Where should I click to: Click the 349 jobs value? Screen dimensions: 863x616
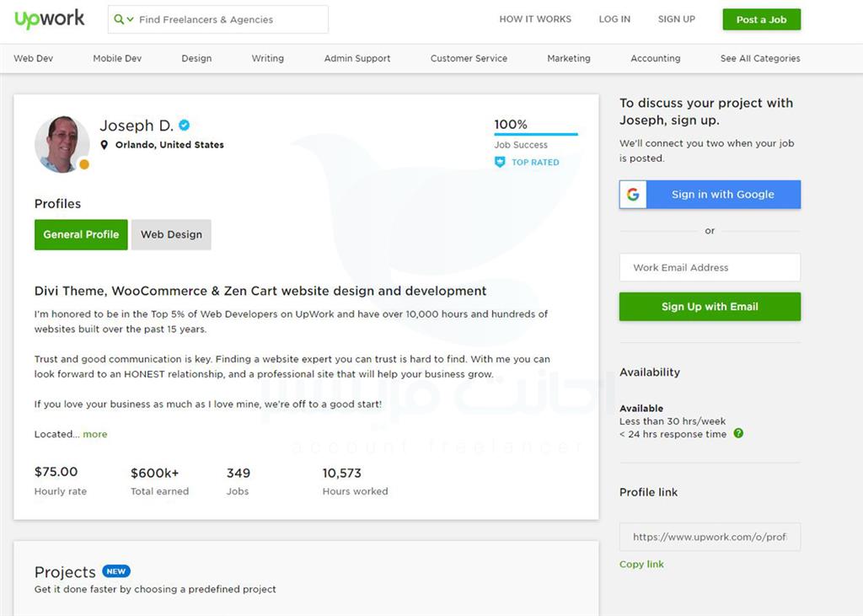(x=239, y=473)
